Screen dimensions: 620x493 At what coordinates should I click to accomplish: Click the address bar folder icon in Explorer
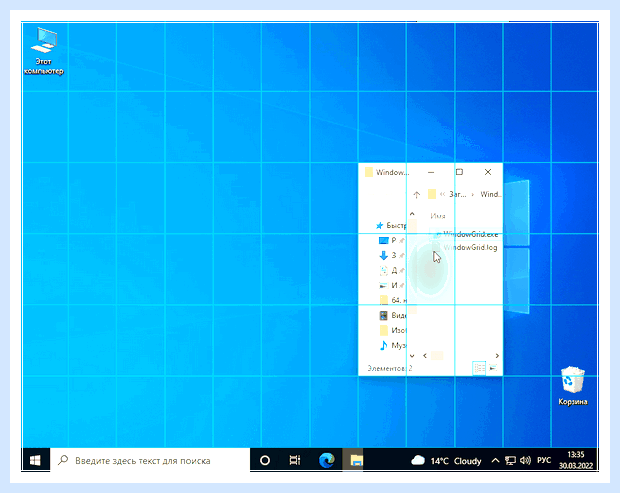coord(432,194)
